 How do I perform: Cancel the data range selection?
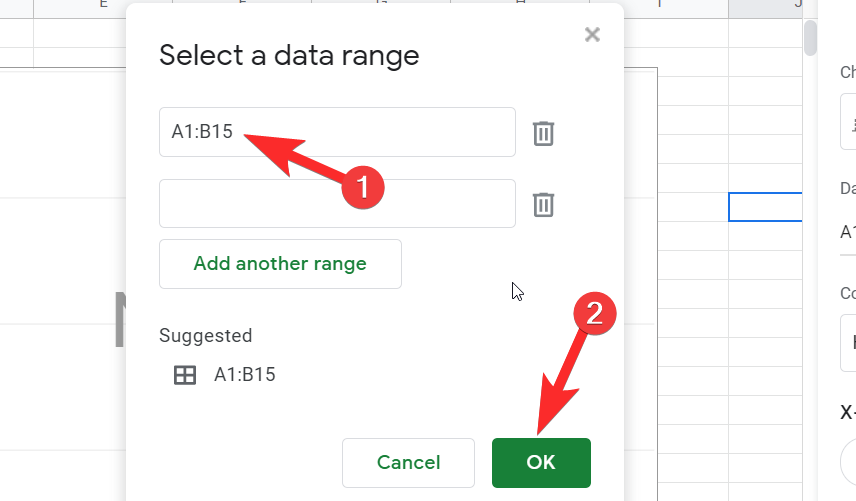click(408, 463)
